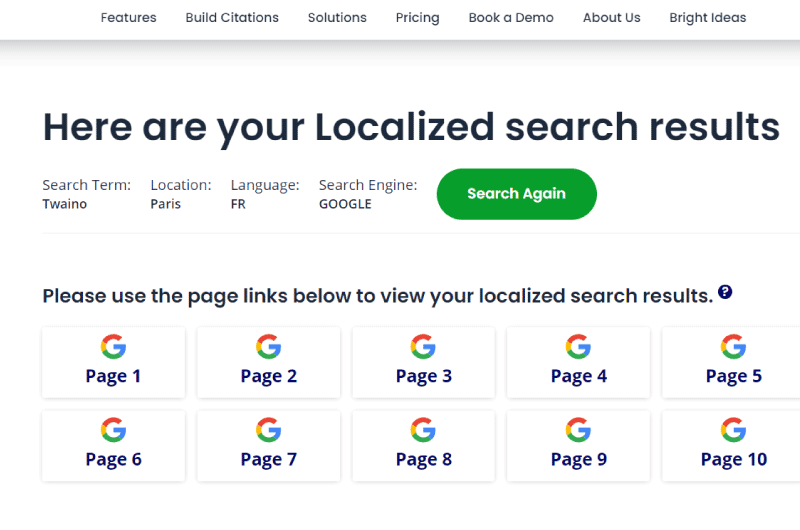Open the Features menu item
Image resolution: width=800 pixels, height=530 pixels.
click(x=129, y=17)
